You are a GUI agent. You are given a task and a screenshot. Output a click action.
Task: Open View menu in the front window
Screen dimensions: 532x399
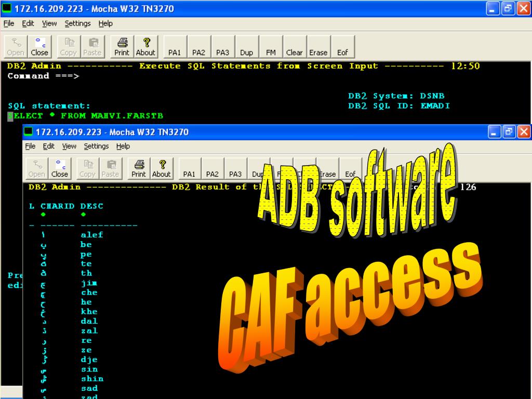pyautogui.click(x=69, y=146)
